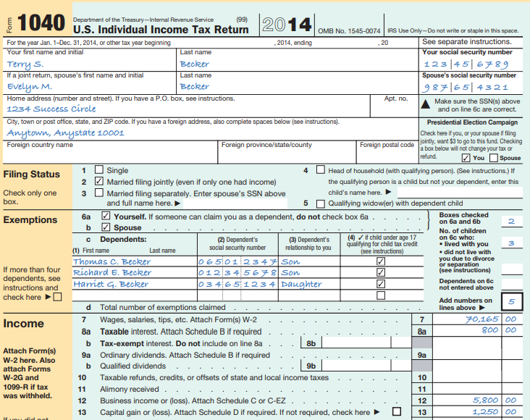Click Richard's SSN '012345678'

(237, 272)
